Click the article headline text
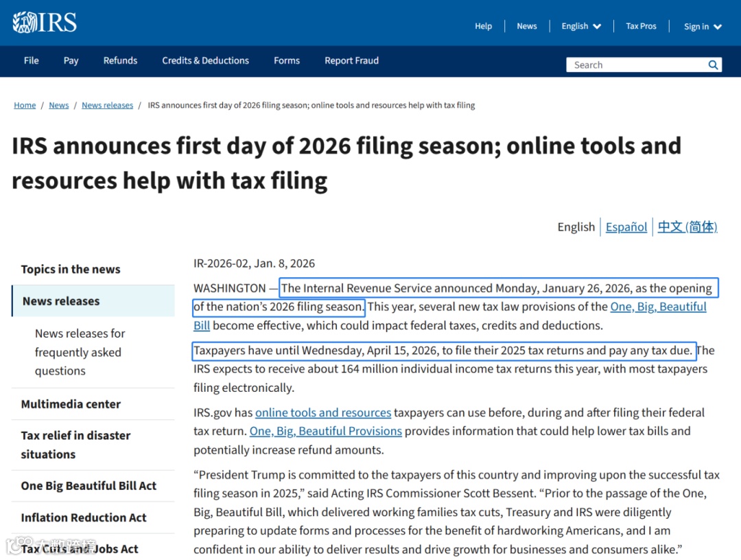 coord(346,163)
